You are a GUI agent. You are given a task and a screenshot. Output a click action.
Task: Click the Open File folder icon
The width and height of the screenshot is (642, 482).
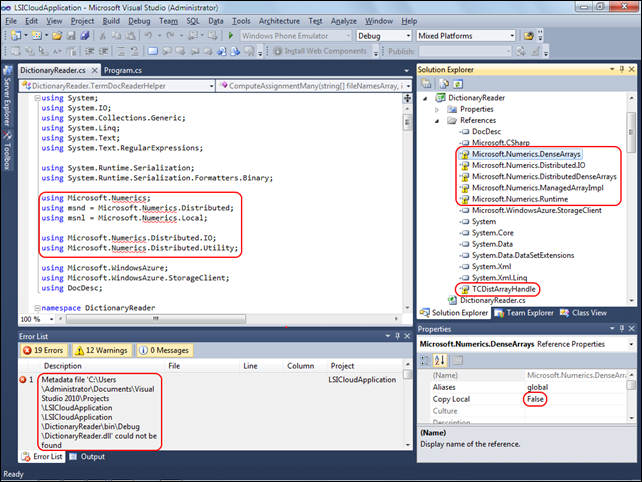coord(57,36)
